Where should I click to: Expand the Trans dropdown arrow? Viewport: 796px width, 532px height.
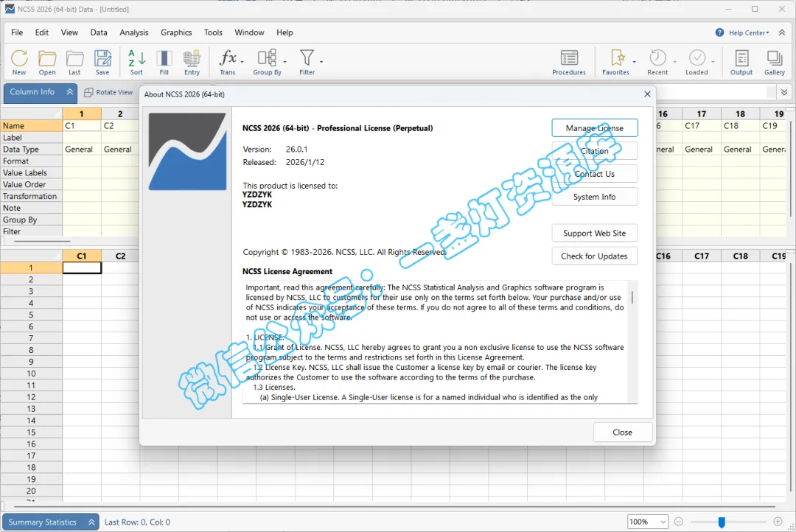(x=242, y=61)
